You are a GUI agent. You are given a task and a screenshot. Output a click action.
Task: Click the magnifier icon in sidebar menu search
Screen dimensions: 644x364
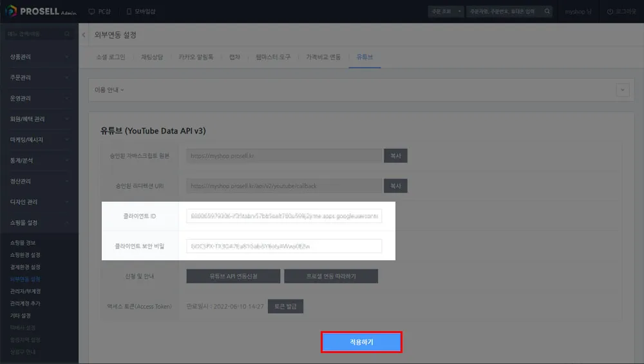pyautogui.click(x=67, y=34)
